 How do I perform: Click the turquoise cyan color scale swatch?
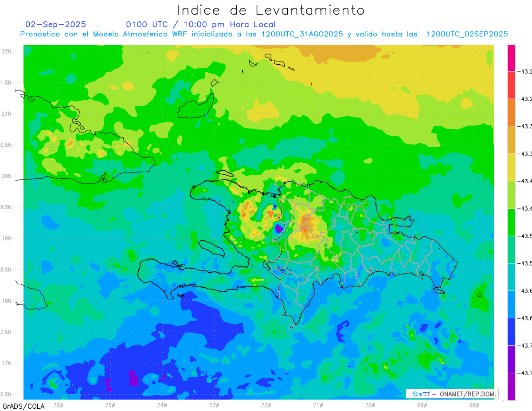(511, 277)
